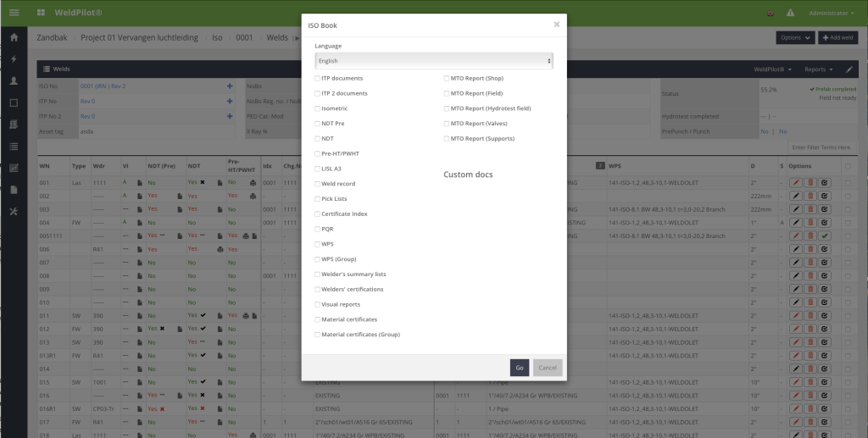
Task: Check the ITP documents checkbox
Action: pos(318,79)
